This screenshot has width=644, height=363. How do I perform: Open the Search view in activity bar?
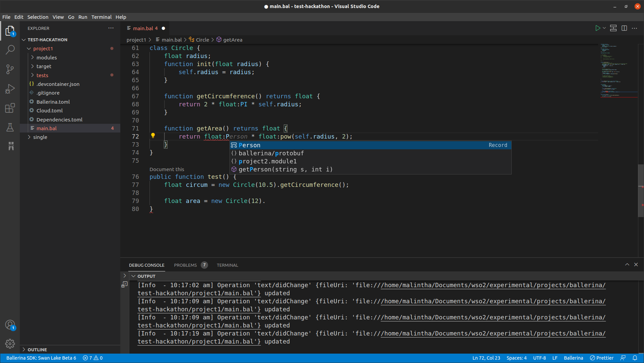(x=10, y=50)
